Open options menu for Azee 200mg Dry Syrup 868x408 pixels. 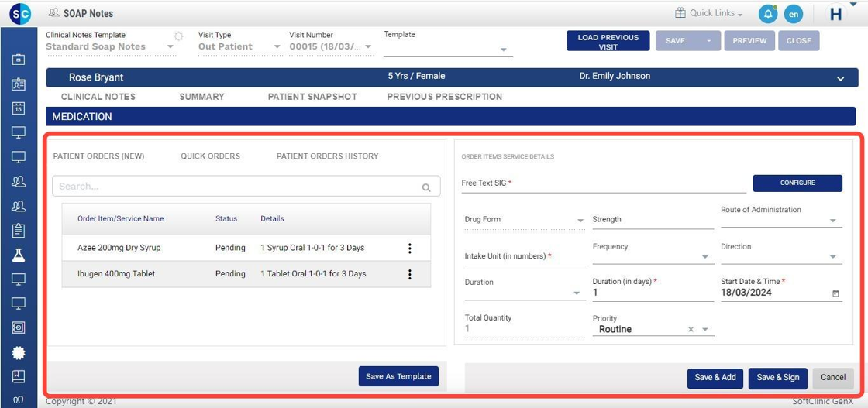[409, 249]
